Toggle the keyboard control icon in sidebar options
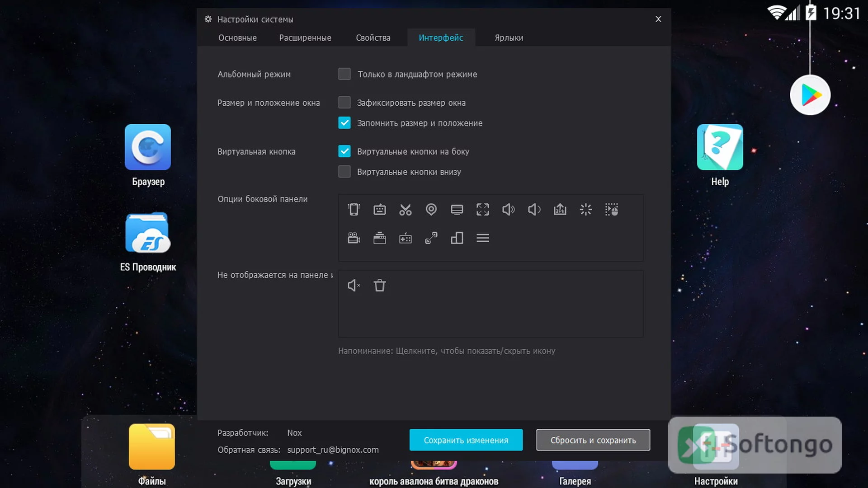 380,210
